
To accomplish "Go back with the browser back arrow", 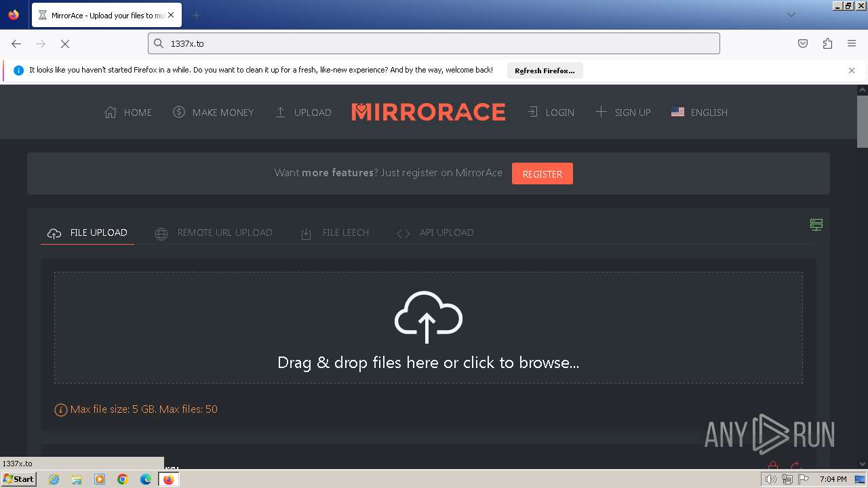I will 16,43.
